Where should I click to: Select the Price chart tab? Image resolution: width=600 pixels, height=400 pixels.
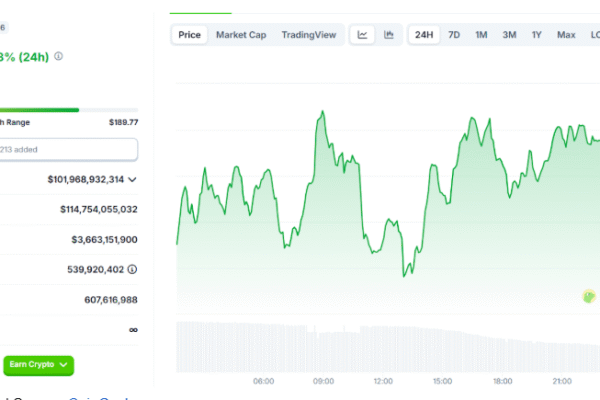coord(189,35)
